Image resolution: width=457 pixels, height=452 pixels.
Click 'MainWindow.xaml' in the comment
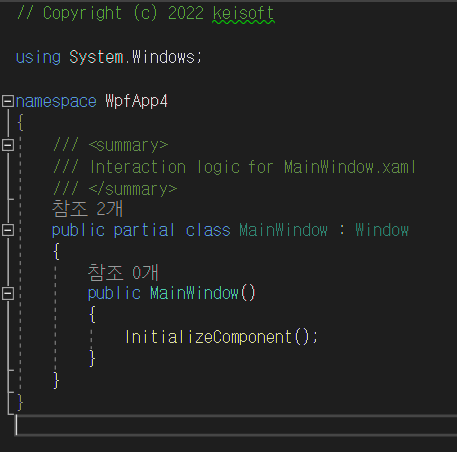coord(350,167)
